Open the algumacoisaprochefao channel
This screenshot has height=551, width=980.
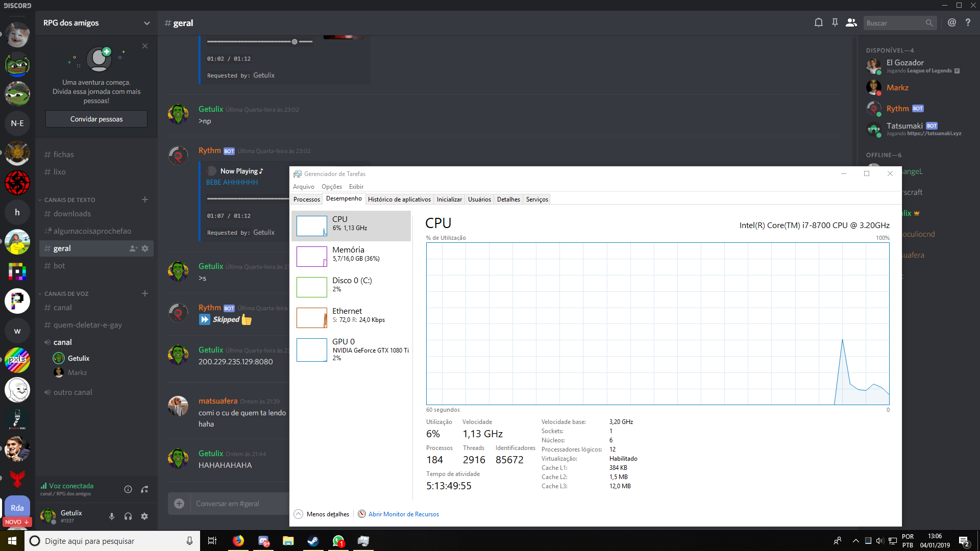(96, 231)
